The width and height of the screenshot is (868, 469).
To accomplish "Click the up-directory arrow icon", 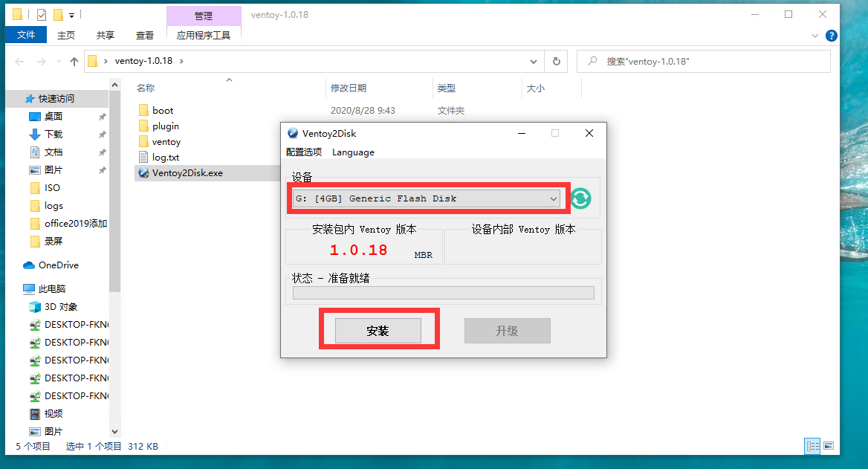I will [74, 62].
